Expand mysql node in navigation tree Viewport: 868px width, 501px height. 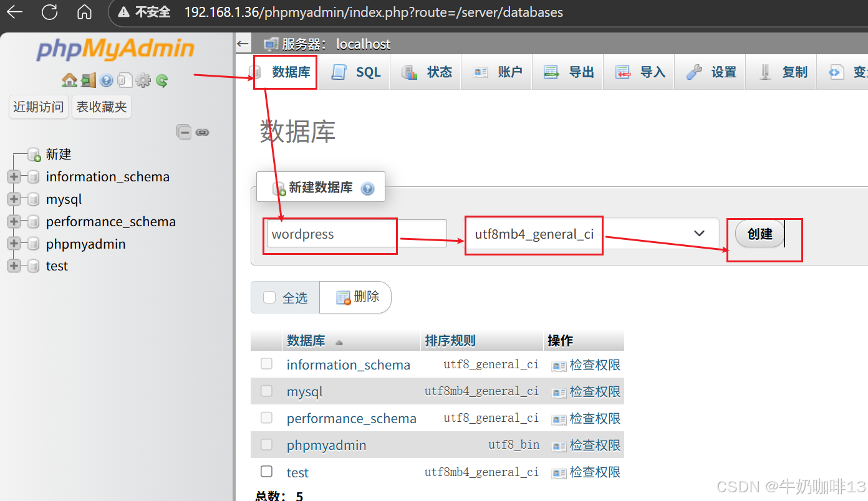14,199
